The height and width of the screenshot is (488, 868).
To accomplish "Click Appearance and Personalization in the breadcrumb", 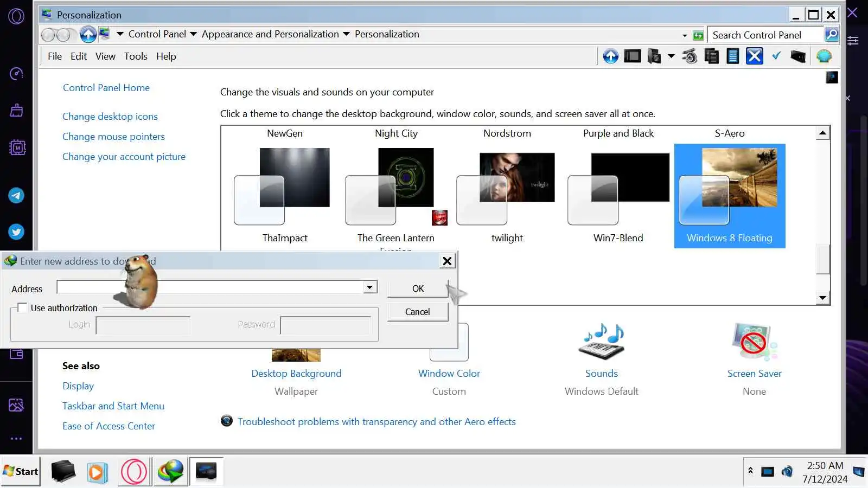I will click(270, 34).
